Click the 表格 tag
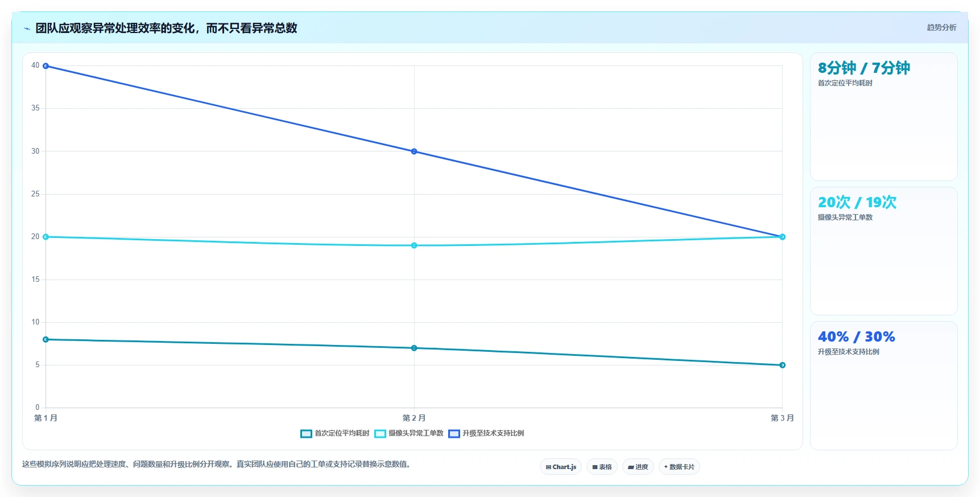980x497 pixels. point(602,467)
